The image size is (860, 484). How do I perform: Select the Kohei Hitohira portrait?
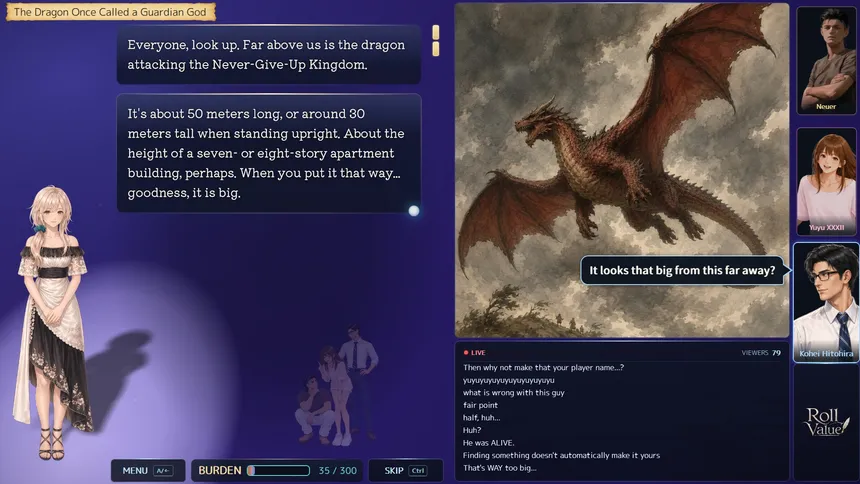point(826,302)
